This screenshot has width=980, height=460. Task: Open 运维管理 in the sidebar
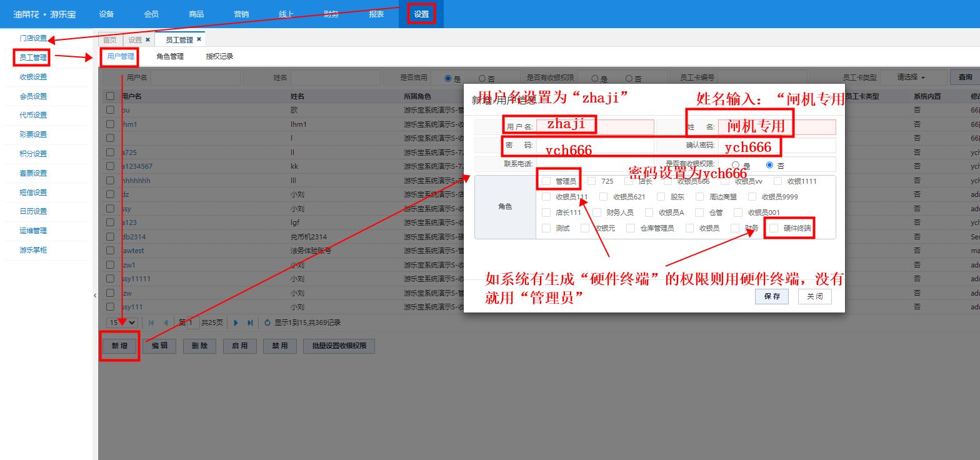pos(33,231)
